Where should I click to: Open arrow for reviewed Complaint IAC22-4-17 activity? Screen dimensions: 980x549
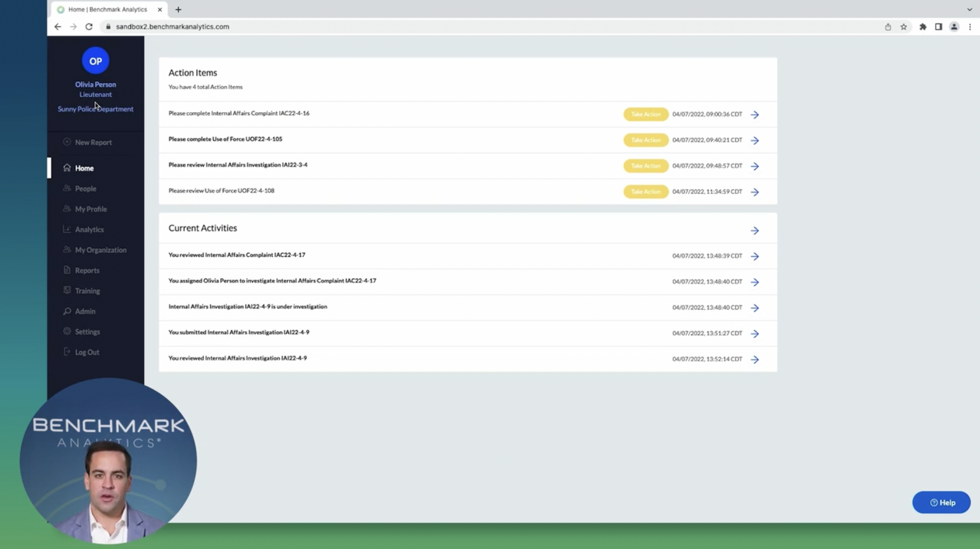click(755, 257)
